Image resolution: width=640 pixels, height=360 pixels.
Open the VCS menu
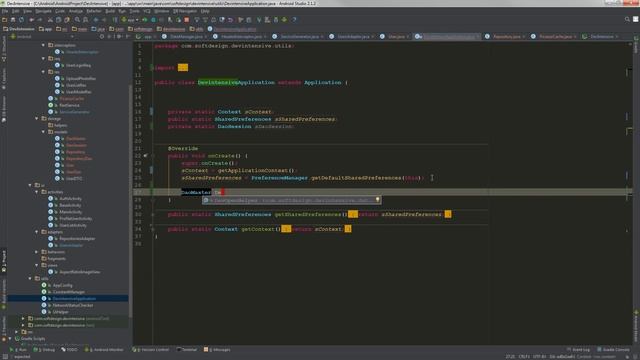click(x=147, y=11)
